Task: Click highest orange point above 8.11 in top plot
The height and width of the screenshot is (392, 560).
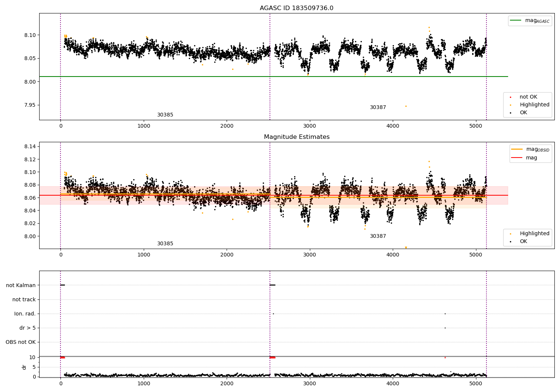Action: [x=429, y=27]
